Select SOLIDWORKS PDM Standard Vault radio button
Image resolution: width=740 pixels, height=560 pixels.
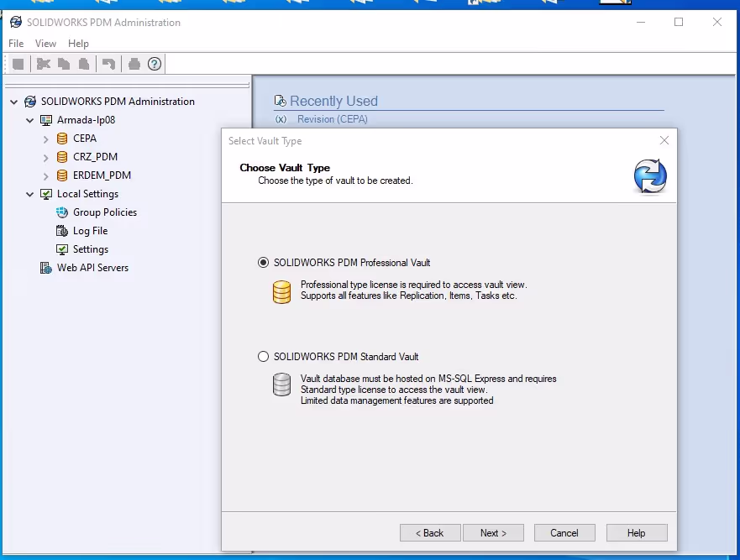(x=264, y=356)
